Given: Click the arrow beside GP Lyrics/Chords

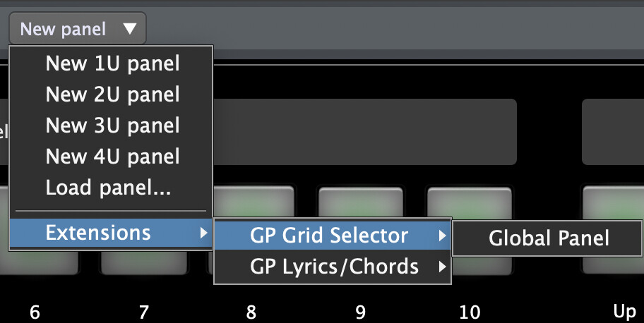Looking at the screenshot, I should (442, 267).
